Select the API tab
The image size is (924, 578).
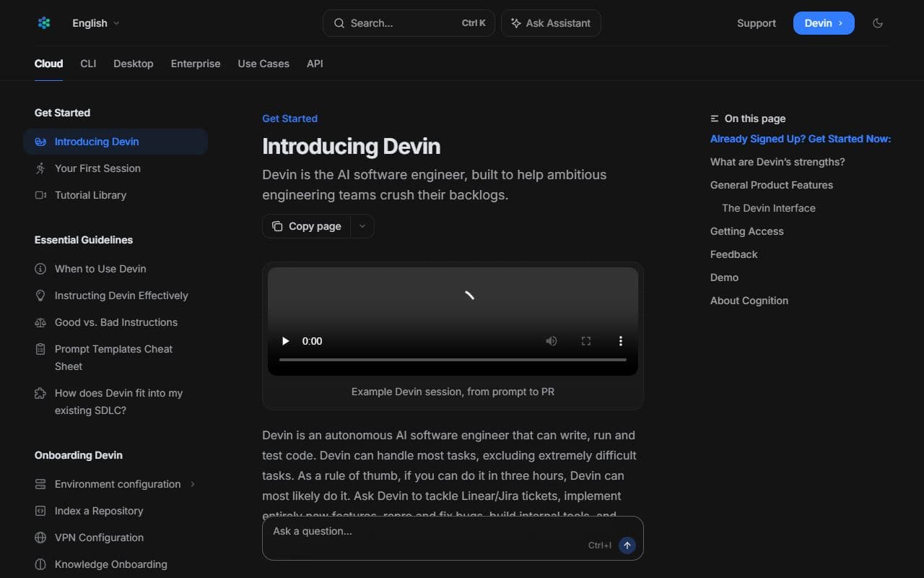pyautogui.click(x=315, y=64)
